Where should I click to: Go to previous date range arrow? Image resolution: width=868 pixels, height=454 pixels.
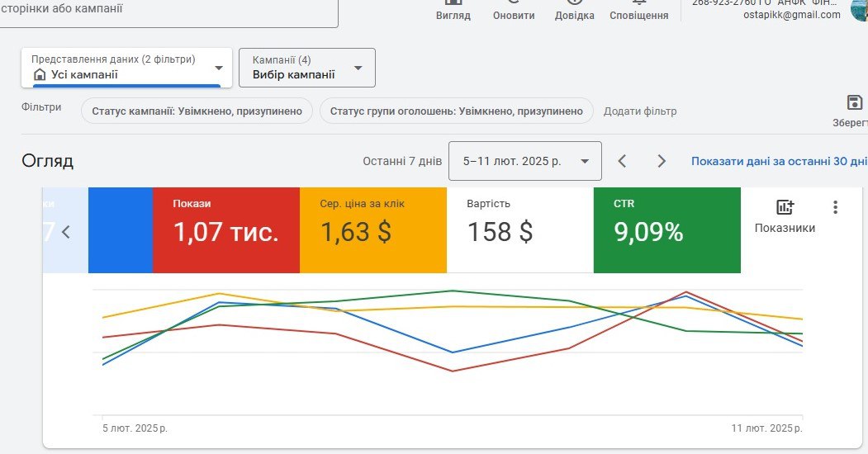click(623, 161)
